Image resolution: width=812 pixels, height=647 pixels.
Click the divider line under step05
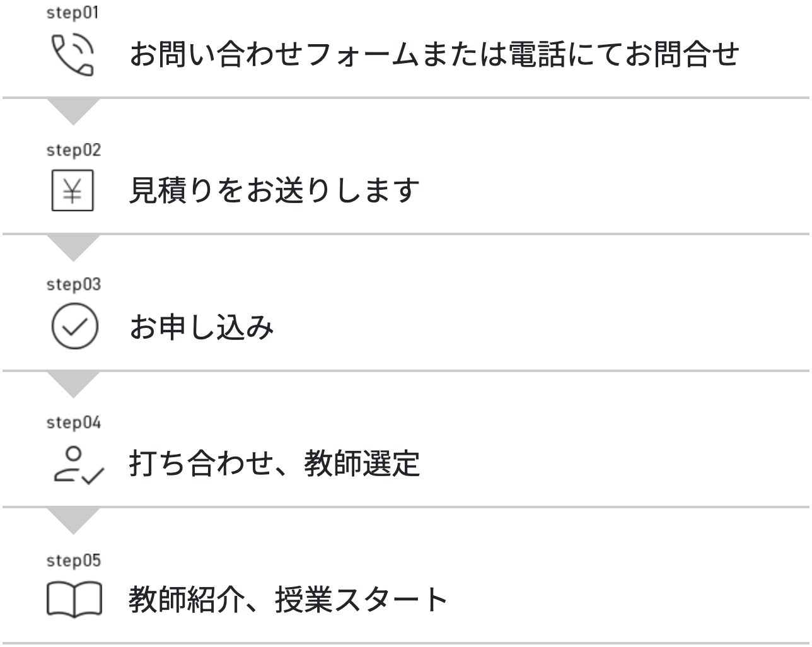tap(406, 643)
